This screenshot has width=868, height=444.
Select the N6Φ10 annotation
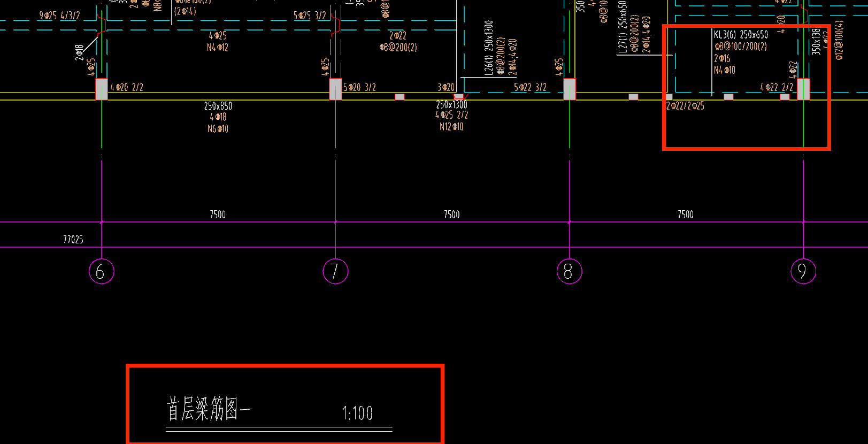(218, 129)
